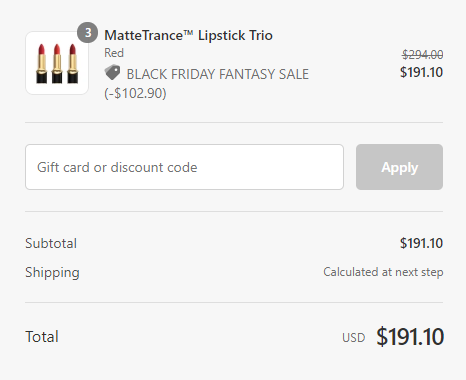The width and height of the screenshot is (466, 380).
Task: Click the quantity badge showing 3
Action: (87, 33)
